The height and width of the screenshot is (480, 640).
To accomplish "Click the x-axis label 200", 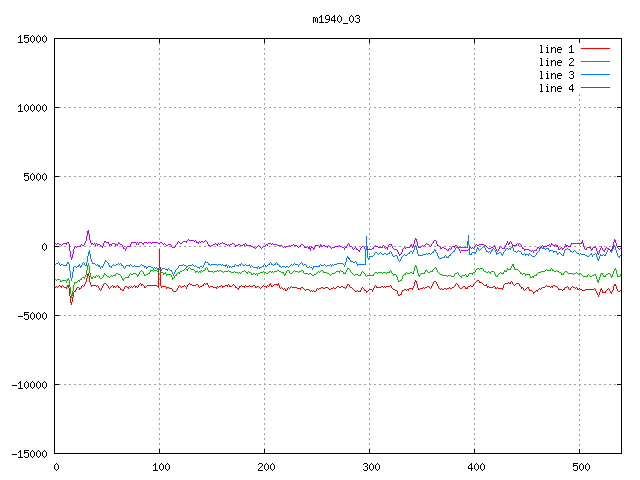I will pyautogui.click(x=266, y=467).
